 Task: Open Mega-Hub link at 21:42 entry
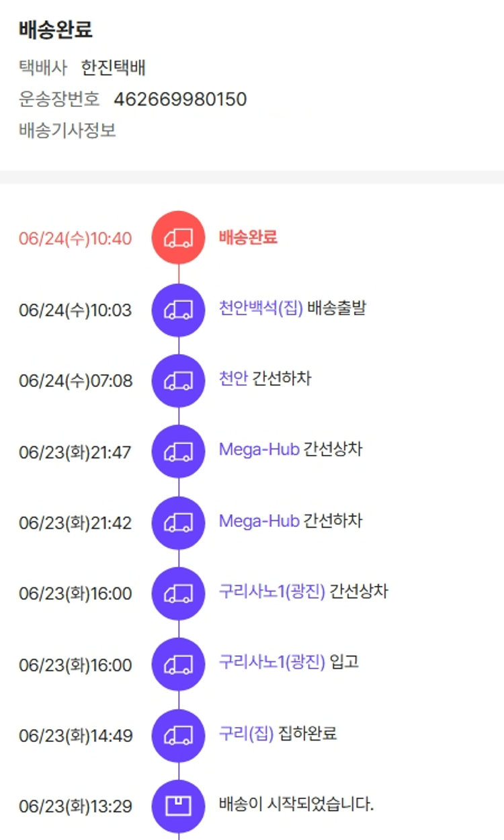pyautogui.click(x=259, y=521)
